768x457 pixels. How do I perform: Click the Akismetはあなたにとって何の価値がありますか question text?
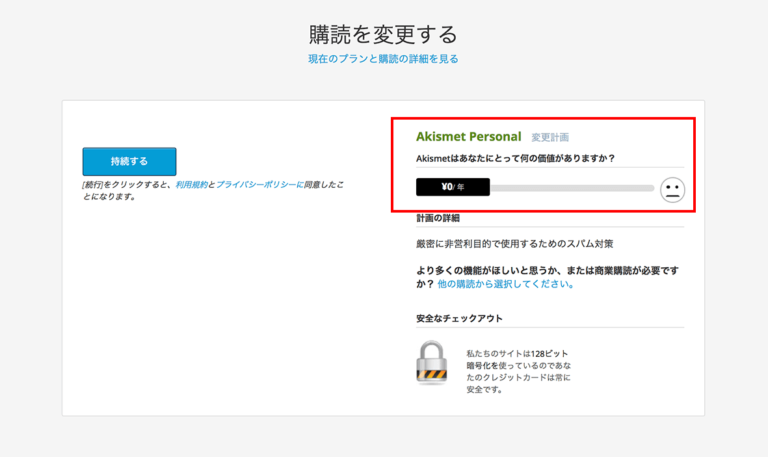(516, 158)
